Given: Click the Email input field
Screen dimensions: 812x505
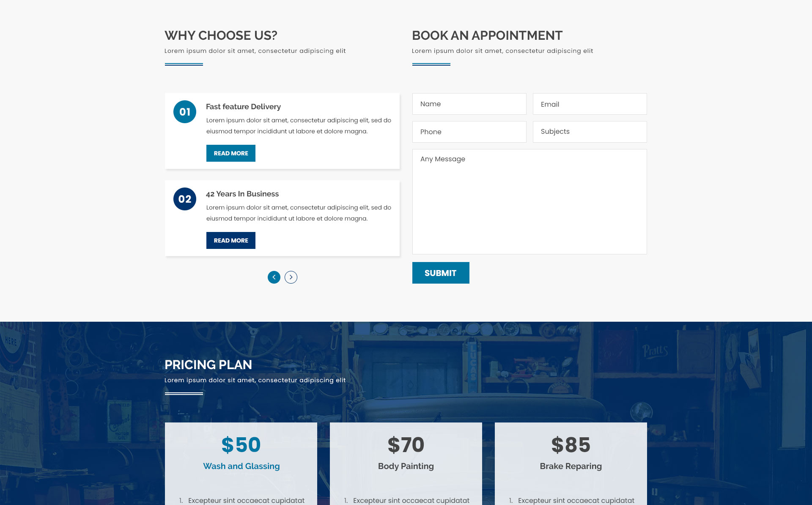Looking at the screenshot, I should tap(590, 104).
